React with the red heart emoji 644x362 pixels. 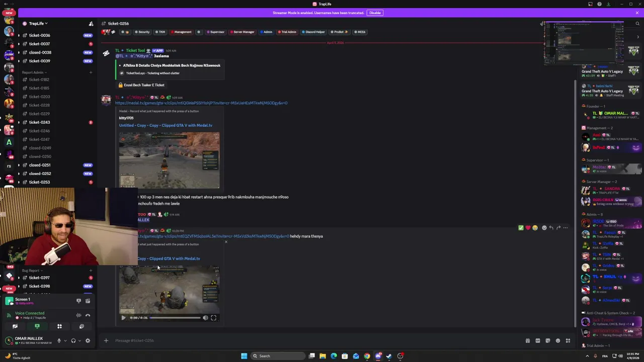point(528,228)
